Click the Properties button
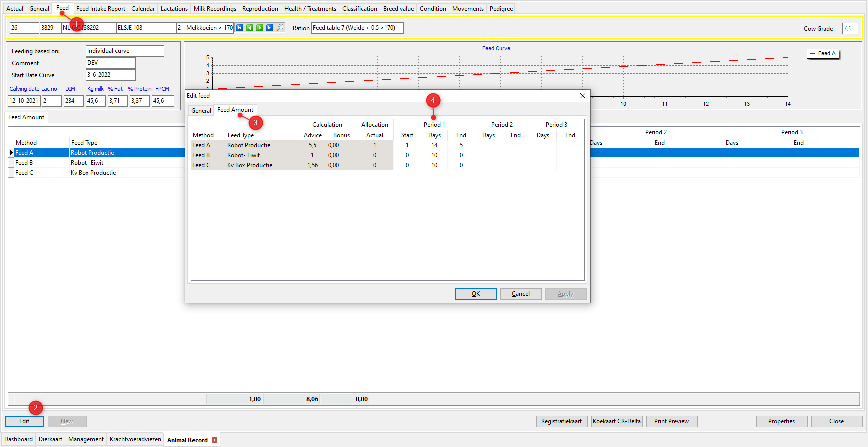The width and height of the screenshot is (868, 447). coord(782,421)
